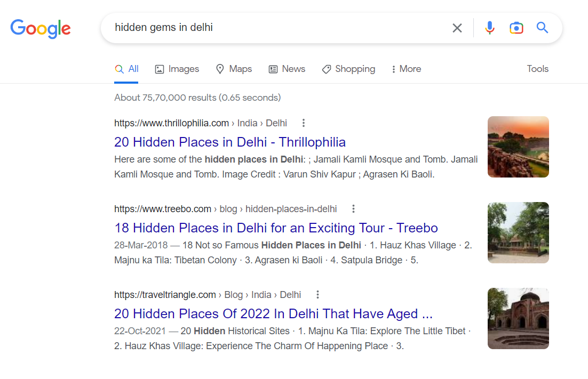Open "20 Hidden Places Of 2022" result
The width and height of the screenshot is (588, 379).
pyautogui.click(x=273, y=313)
